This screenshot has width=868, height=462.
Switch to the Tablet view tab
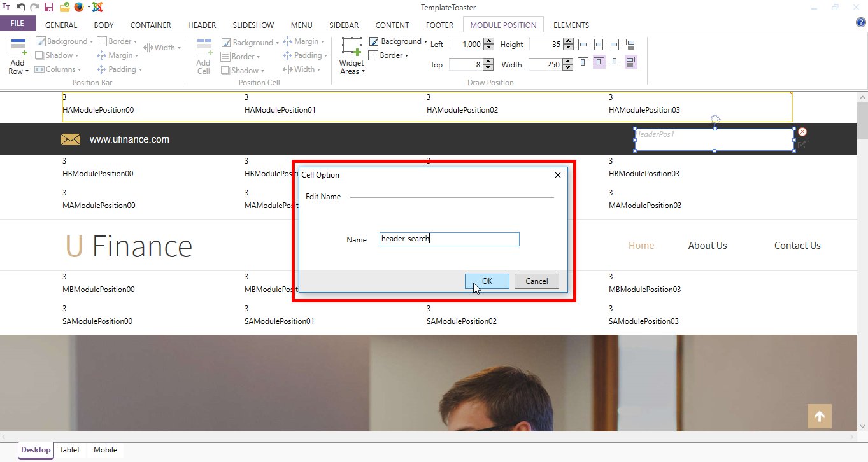point(69,450)
